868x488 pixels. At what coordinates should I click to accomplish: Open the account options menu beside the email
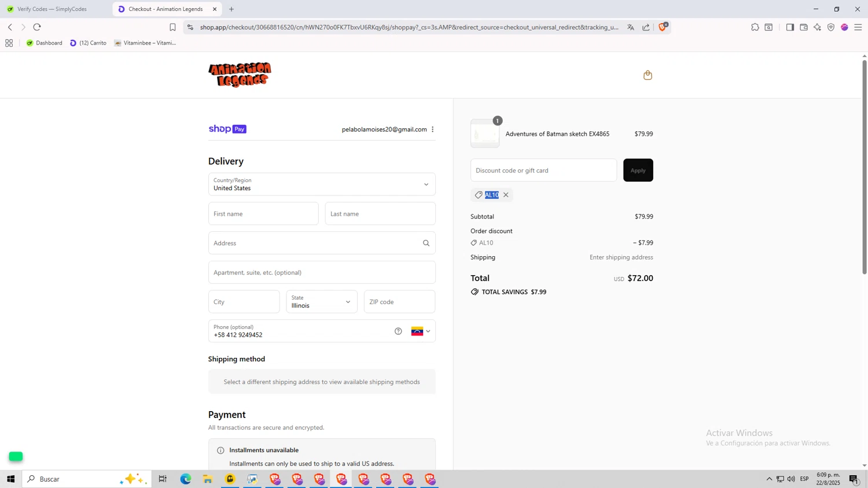pos(433,130)
